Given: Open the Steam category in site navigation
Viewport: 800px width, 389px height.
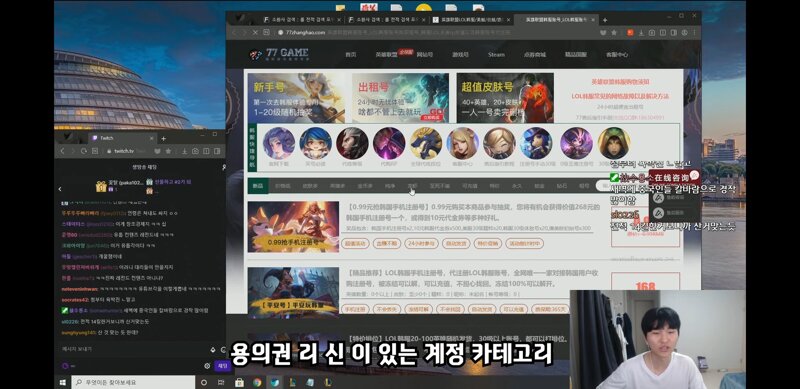Looking at the screenshot, I should click(x=496, y=55).
